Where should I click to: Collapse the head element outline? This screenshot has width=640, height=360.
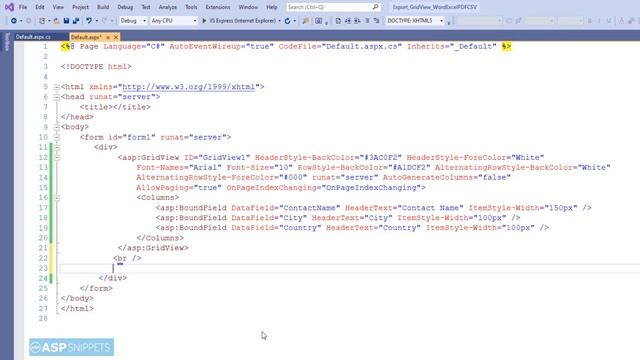pyautogui.click(x=56, y=97)
